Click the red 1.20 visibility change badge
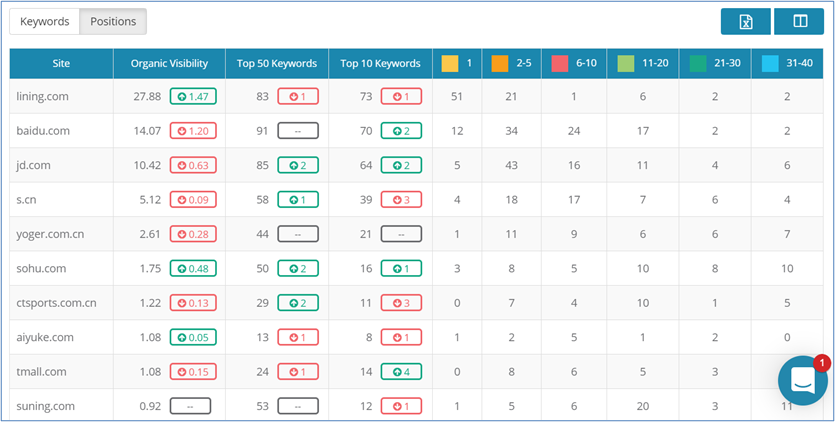This screenshot has width=835, height=422. (x=193, y=131)
